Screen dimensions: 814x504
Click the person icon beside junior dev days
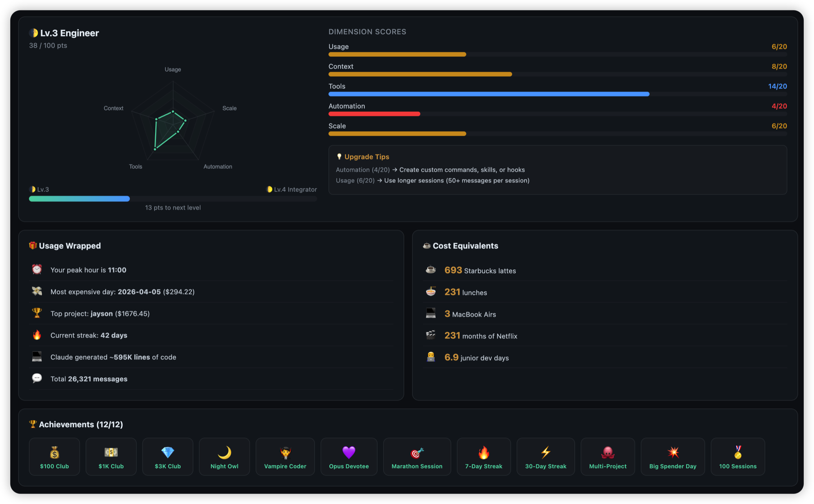point(431,357)
